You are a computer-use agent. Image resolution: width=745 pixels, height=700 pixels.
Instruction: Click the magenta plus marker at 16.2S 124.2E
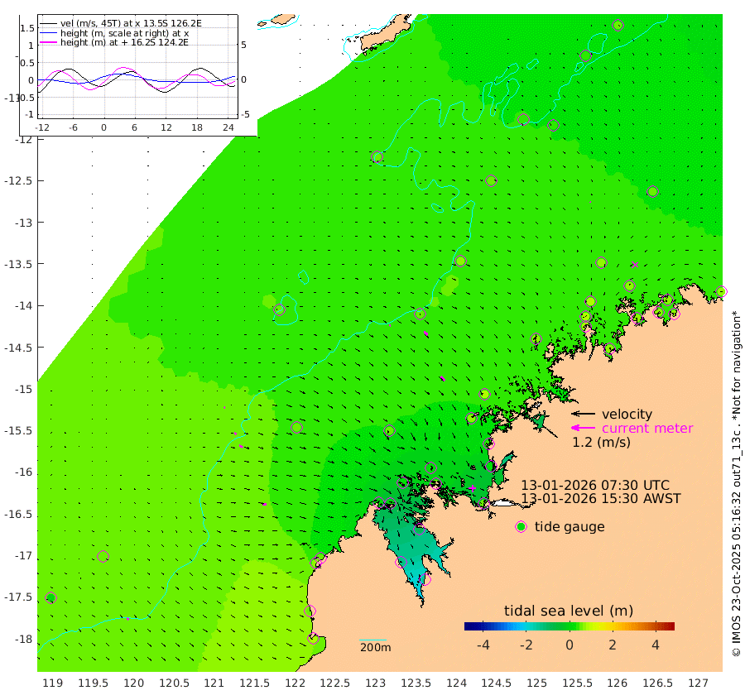click(472, 488)
